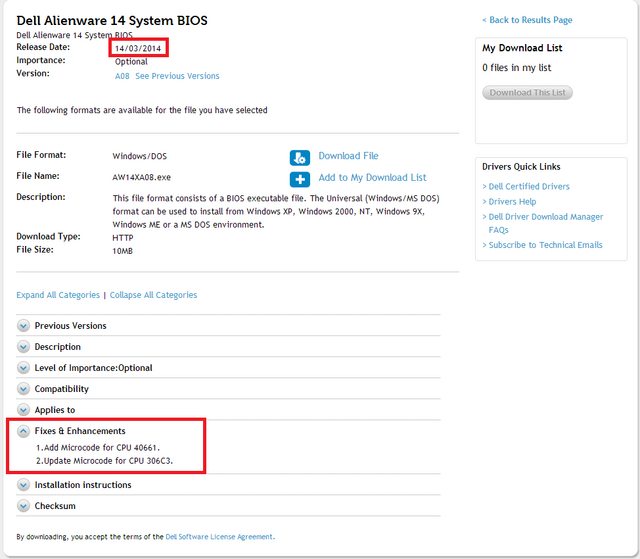Screen dimensions: 640x559
Task: Collapse the Fixes & Enhancements section
Action: 23,431
